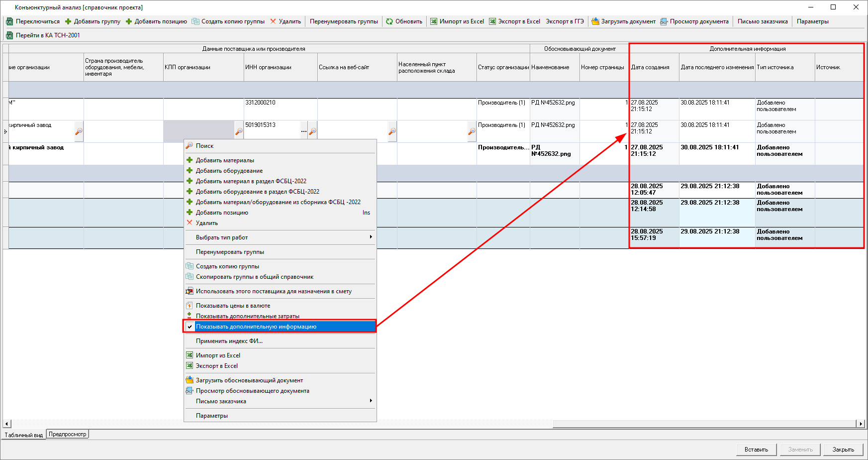Switch to the Табличный вид tab
Viewport: 868px width, 460px height.
[24, 435]
